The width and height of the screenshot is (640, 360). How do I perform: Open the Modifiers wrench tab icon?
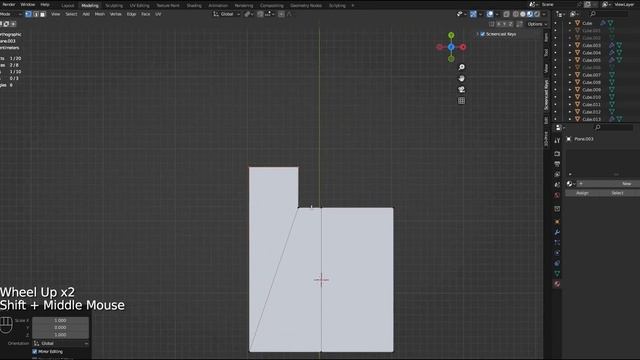(x=557, y=232)
